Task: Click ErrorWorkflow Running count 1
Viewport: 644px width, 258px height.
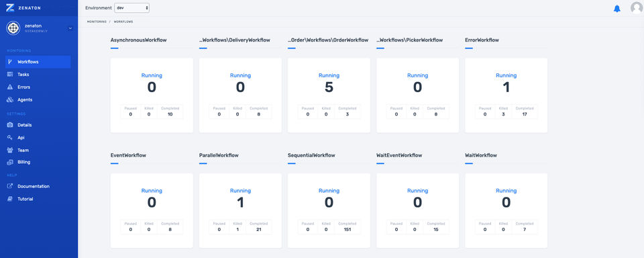Action: (x=506, y=87)
